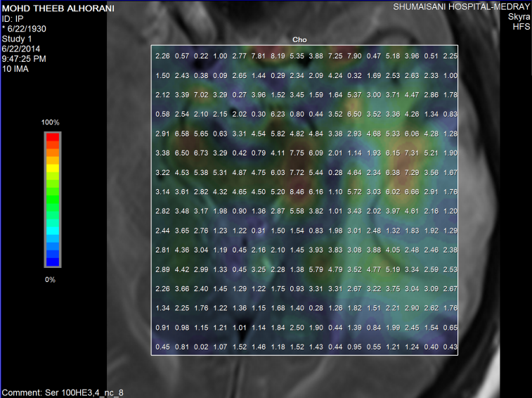Click the red top of the color scale
The width and height of the screenshot is (532, 398).
53,139
